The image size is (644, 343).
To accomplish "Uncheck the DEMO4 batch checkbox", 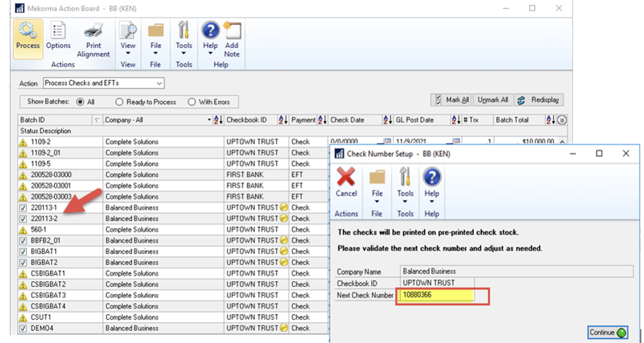I will (23, 328).
